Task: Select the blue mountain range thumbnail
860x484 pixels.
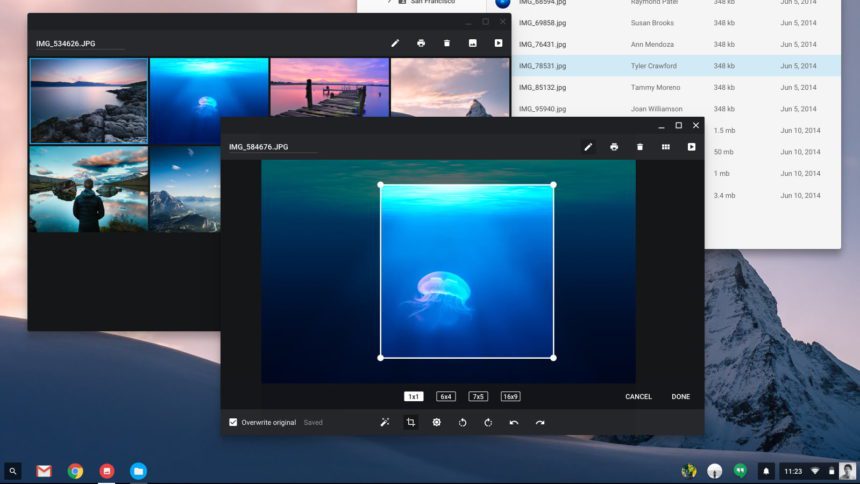Action: pyautogui.click(x=185, y=189)
